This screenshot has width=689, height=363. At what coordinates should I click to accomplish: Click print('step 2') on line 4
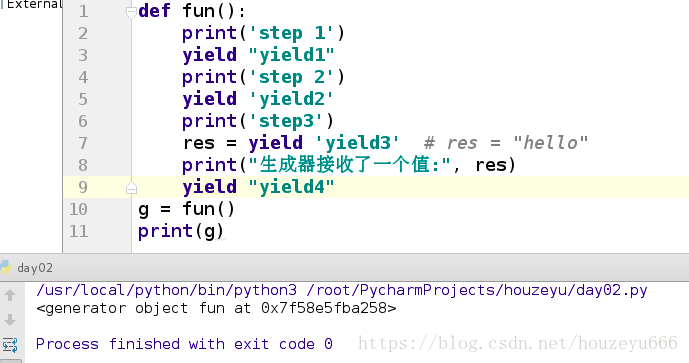point(263,77)
